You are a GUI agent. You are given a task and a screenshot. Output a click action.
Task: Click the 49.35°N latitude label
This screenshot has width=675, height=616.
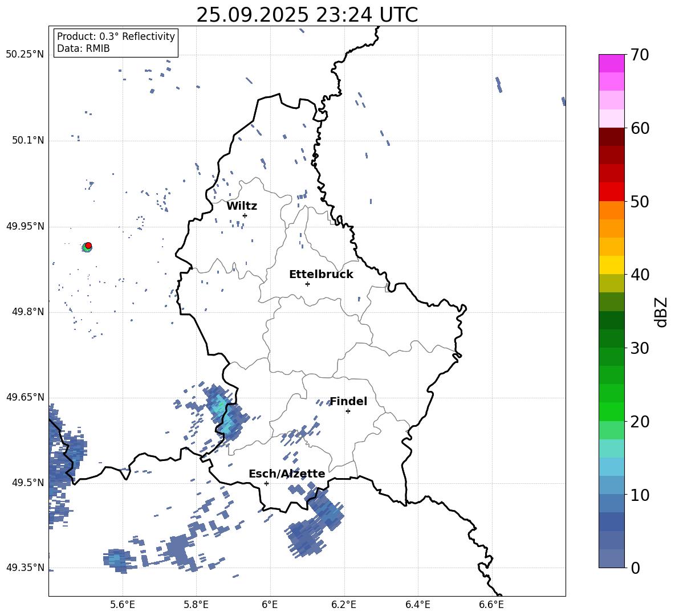pyautogui.click(x=25, y=568)
